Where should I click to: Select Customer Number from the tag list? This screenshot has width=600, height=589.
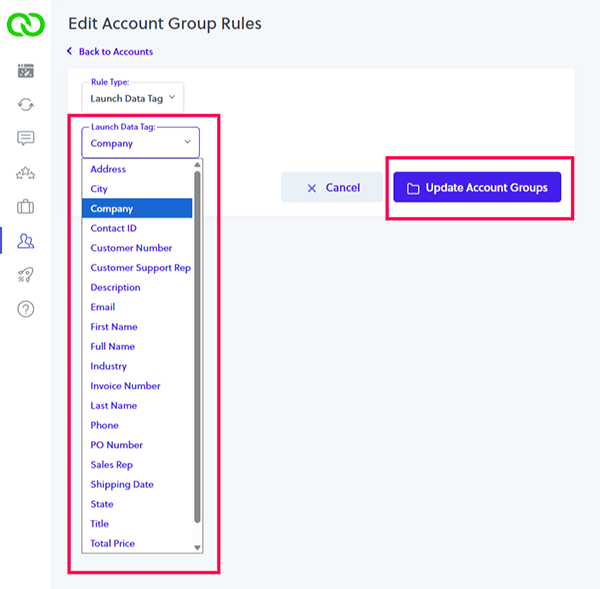pyautogui.click(x=137, y=248)
